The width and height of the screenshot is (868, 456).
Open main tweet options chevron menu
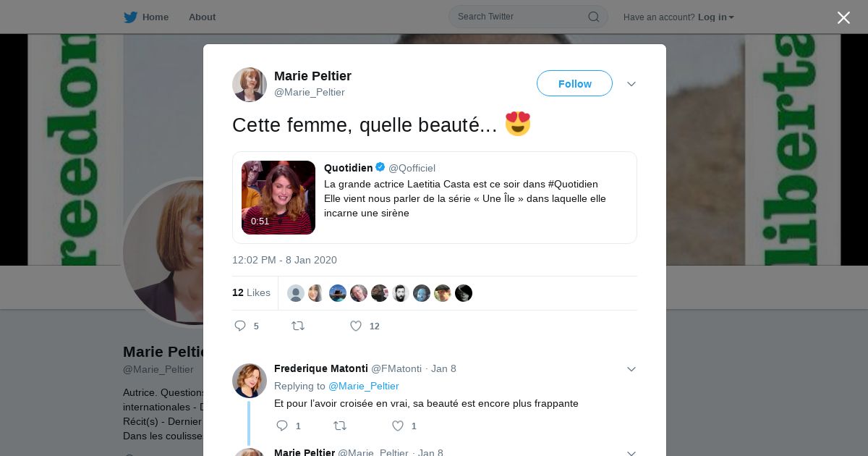[631, 84]
